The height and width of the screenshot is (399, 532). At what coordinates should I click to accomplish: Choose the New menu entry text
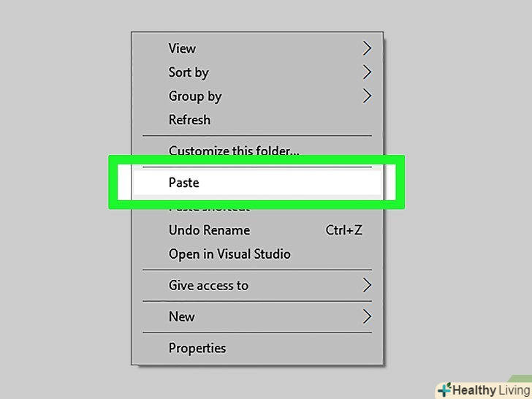pos(182,316)
